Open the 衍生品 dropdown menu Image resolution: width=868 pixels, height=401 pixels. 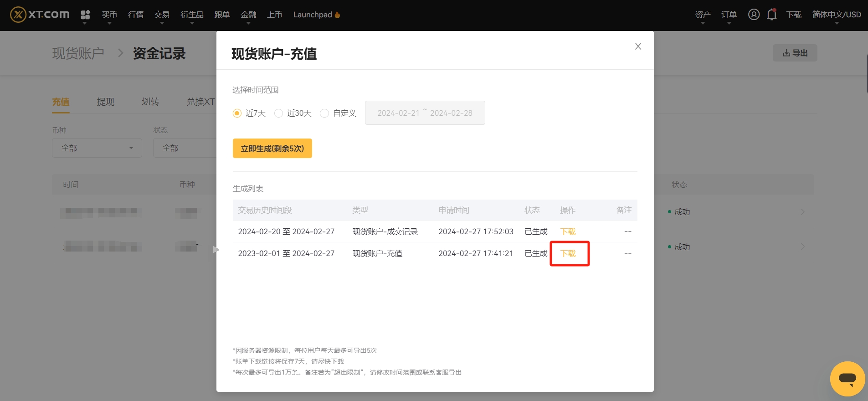point(192,15)
